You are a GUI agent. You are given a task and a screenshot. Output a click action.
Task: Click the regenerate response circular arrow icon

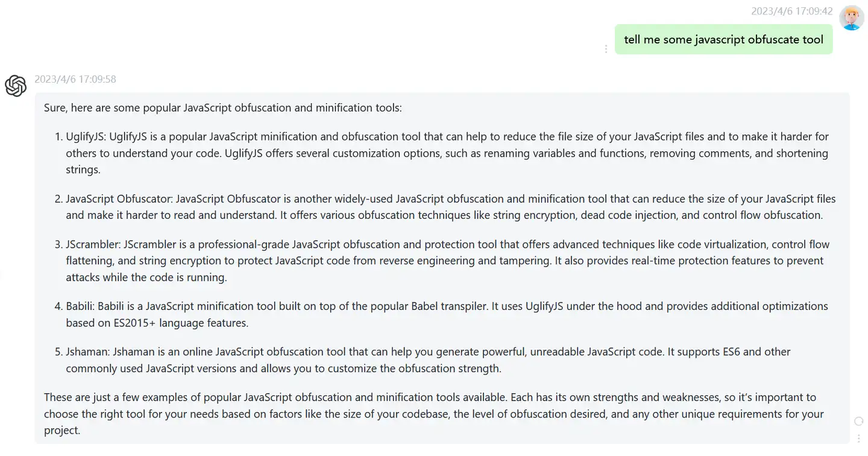pos(859,421)
